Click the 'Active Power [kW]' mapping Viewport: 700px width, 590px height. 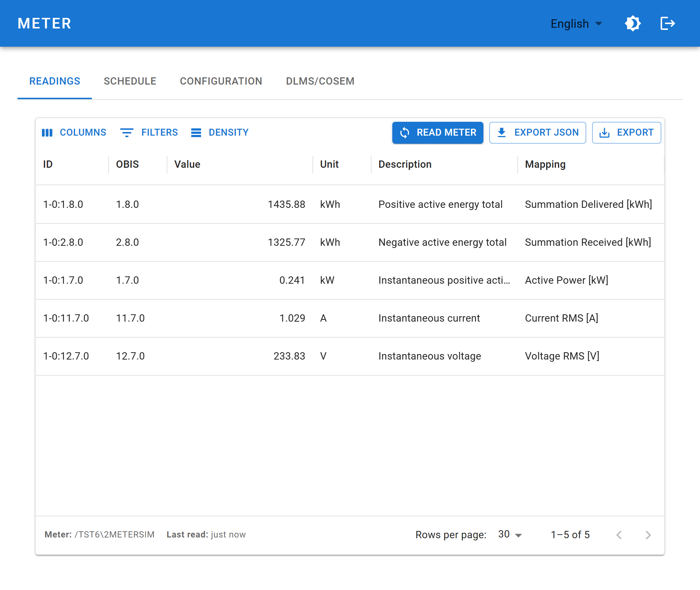point(567,280)
